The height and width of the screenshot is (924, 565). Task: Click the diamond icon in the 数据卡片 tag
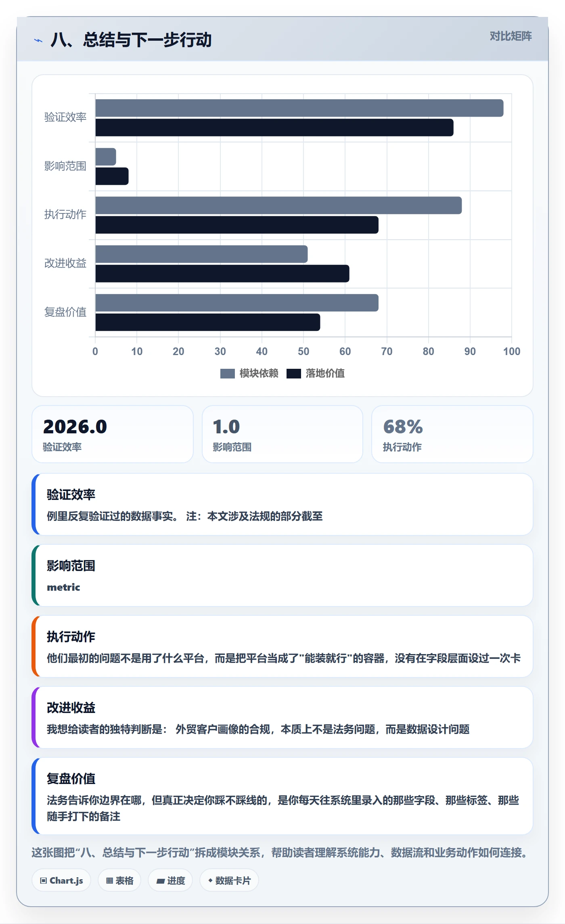pos(210,880)
